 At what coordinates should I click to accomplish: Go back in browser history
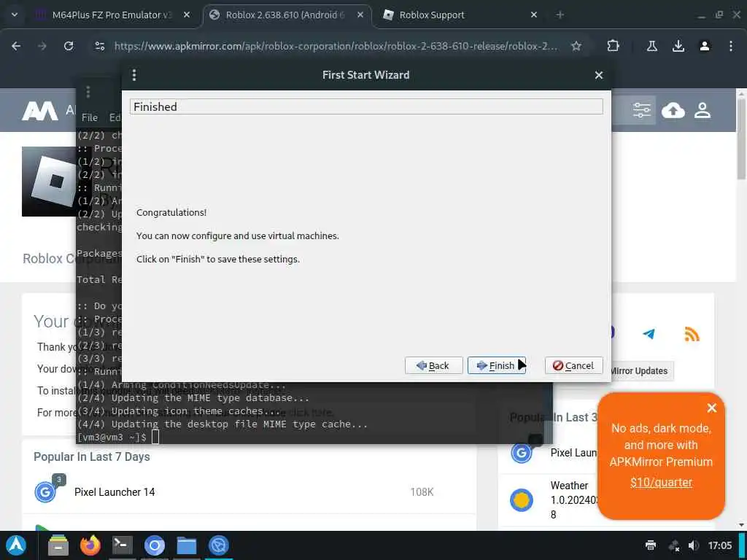[x=16, y=46]
